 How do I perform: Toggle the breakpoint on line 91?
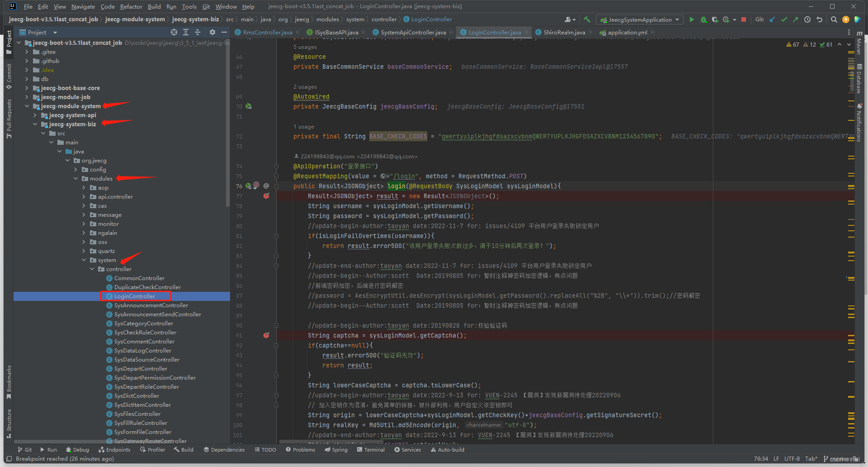tap(266, 335)
